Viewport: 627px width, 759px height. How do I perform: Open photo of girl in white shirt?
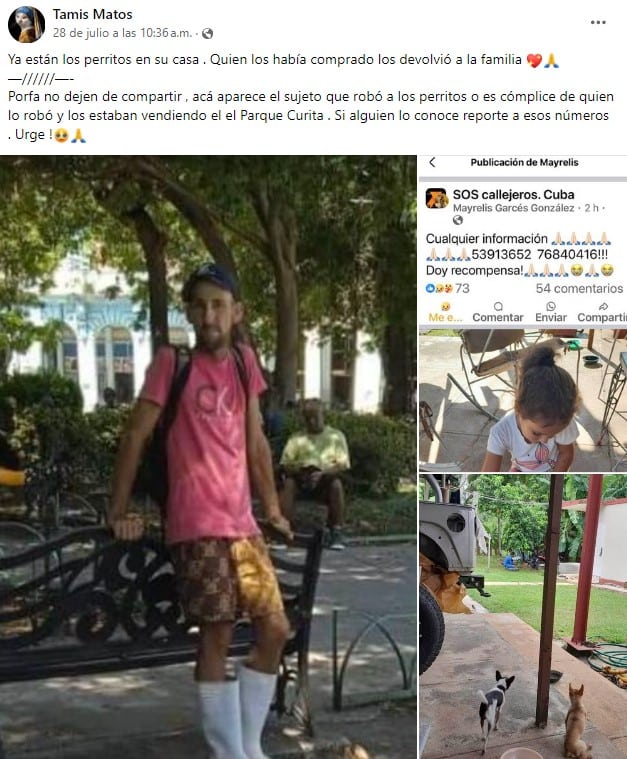(523, 400)
